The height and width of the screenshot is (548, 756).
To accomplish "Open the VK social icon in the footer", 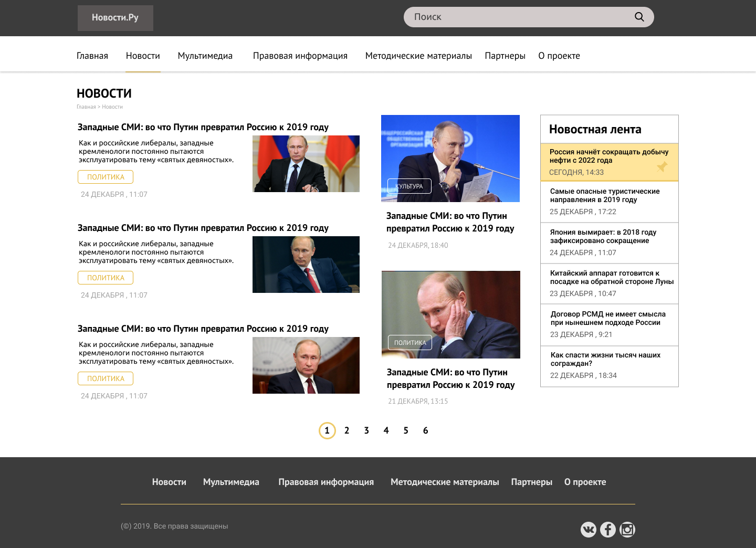I will coord(589,530).
